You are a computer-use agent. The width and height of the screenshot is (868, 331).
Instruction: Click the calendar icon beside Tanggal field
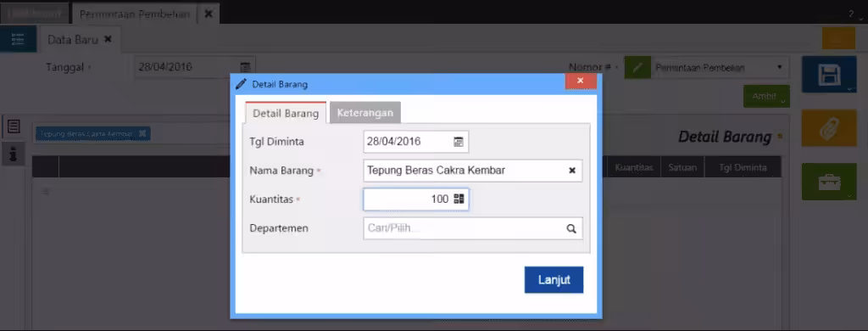(x=245, y=67)
